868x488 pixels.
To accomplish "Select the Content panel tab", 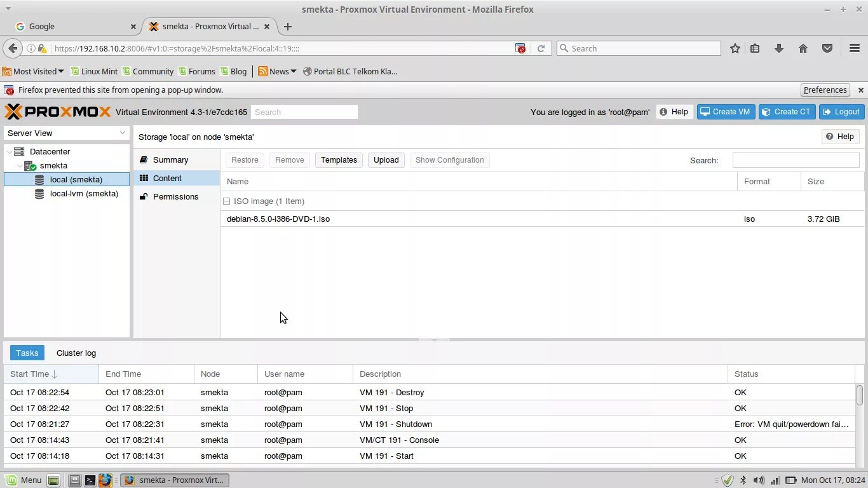I will 177,179.
